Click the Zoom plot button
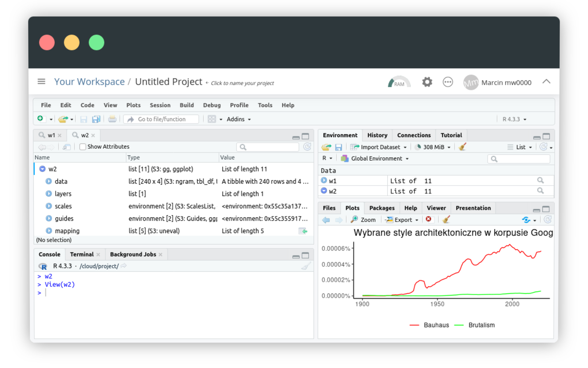This screenshot has width=588, height=368. pyautogui.click(x=364, y=220)
